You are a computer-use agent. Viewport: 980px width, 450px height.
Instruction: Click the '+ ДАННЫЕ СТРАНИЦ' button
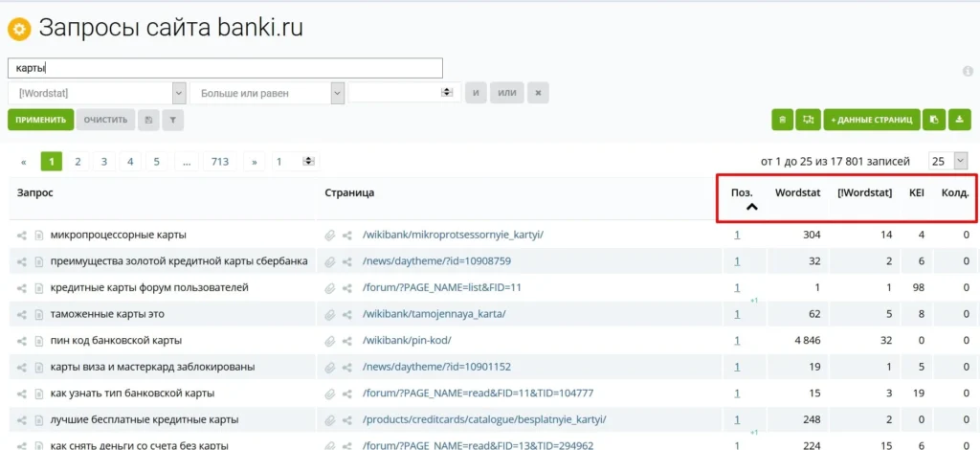[x=872, y=120]
